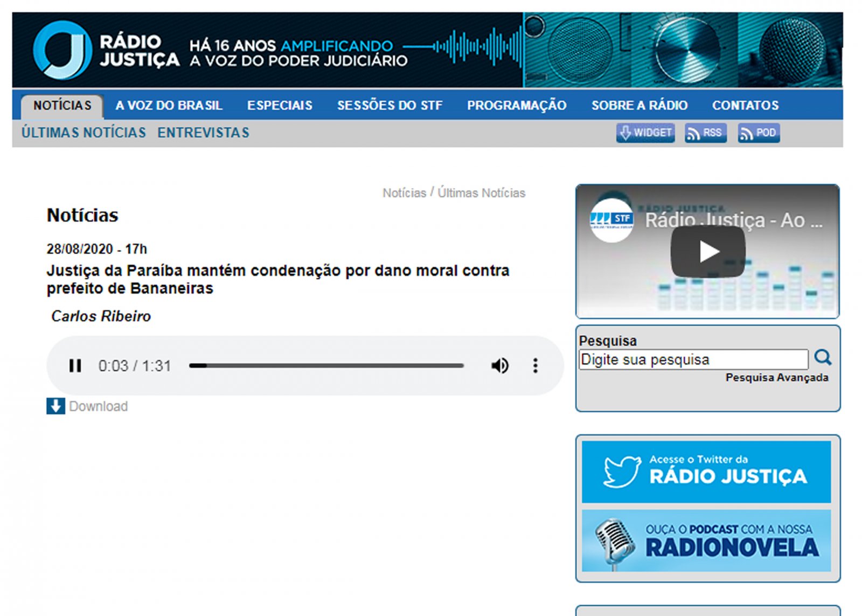Screen dimensions: 862x616
Task: Open the POD podcast feed button
Action: tap(759, 133)
